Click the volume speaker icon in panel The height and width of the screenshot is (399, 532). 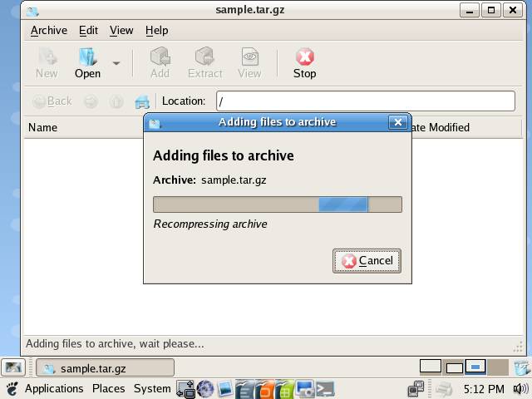point(520,388)
